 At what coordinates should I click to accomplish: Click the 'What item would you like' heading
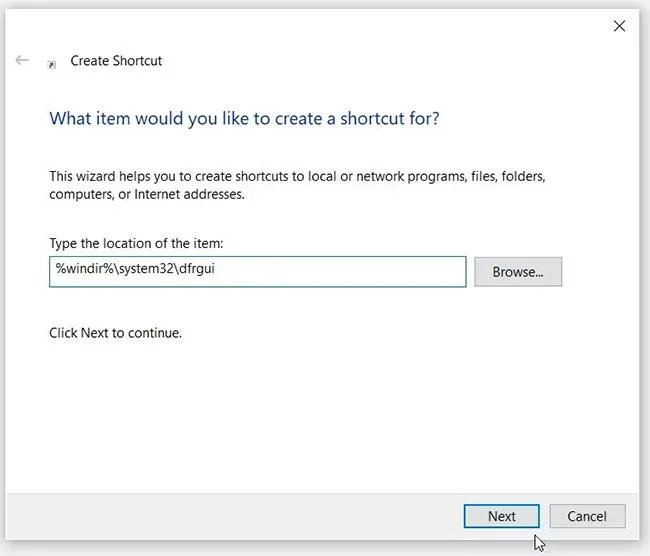point(244,119)
